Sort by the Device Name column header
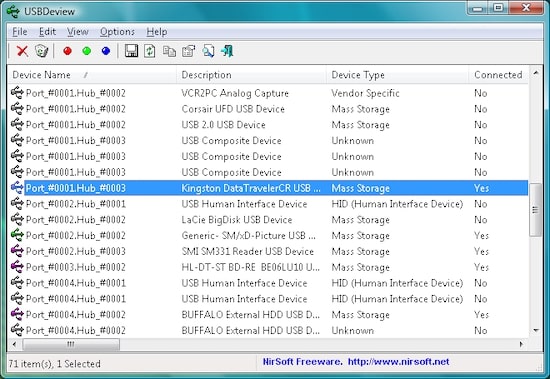Image resolution: width=550 pixels, height=379 pixels. (92, 75)
